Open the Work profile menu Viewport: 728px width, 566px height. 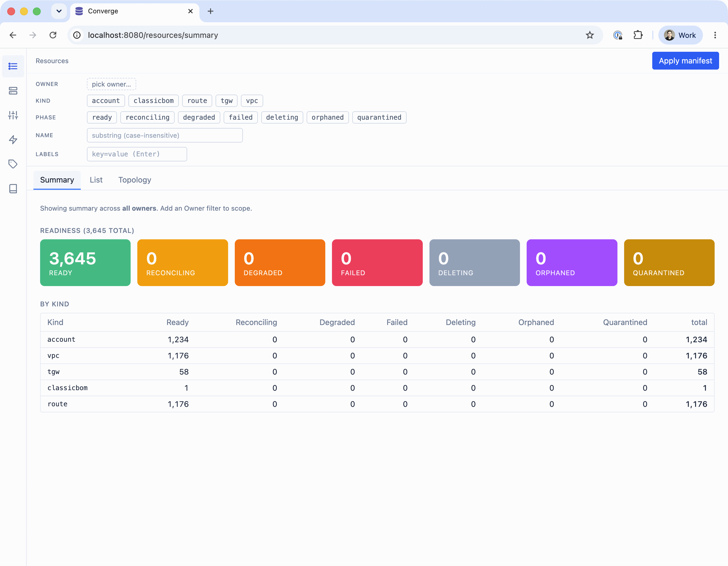tap(680, 35)
